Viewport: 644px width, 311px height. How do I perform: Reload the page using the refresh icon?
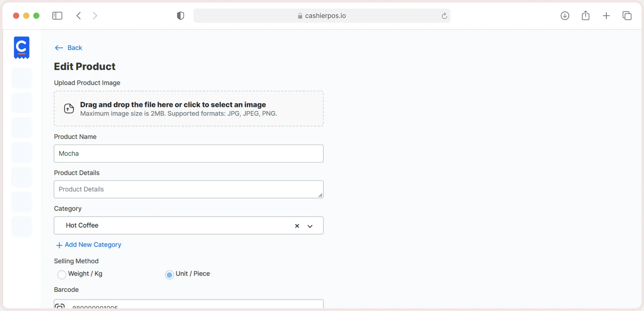444,16
